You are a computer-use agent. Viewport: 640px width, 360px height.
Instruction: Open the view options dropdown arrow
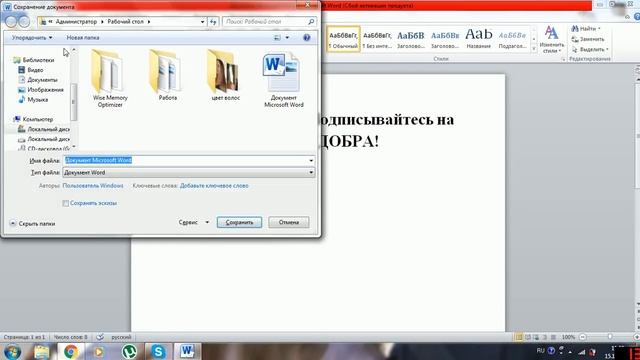point(287,38)
